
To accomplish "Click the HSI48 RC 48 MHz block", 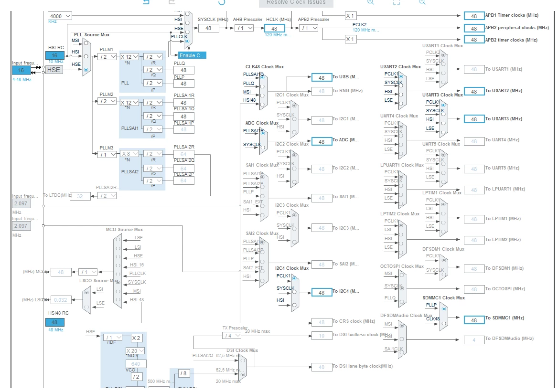I will coord(55,322).
